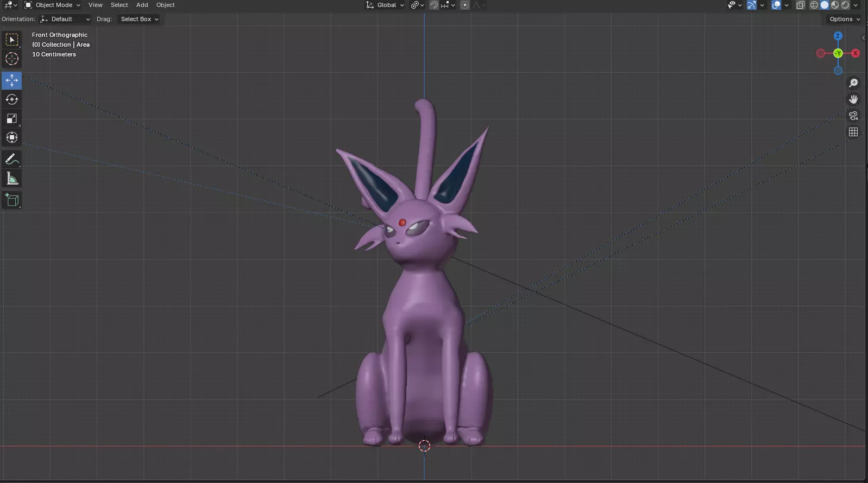Open the Object Mode dropdown
868x483 pixels.
[x=52, y=5]
